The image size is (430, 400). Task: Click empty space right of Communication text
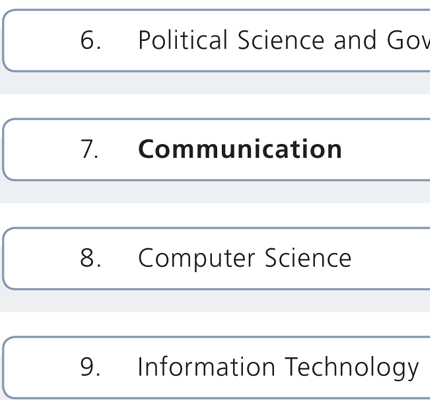tap(387, 149)
